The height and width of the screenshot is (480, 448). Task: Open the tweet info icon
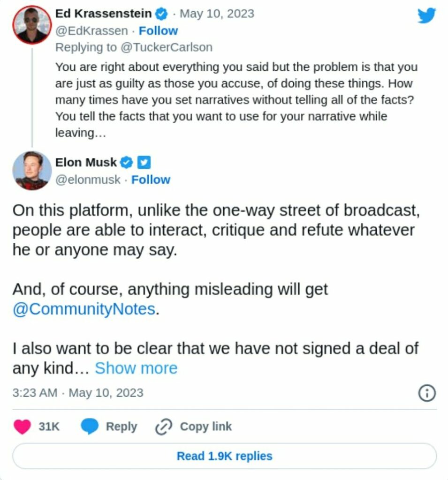pyautogui.click(x=427, y=393)
